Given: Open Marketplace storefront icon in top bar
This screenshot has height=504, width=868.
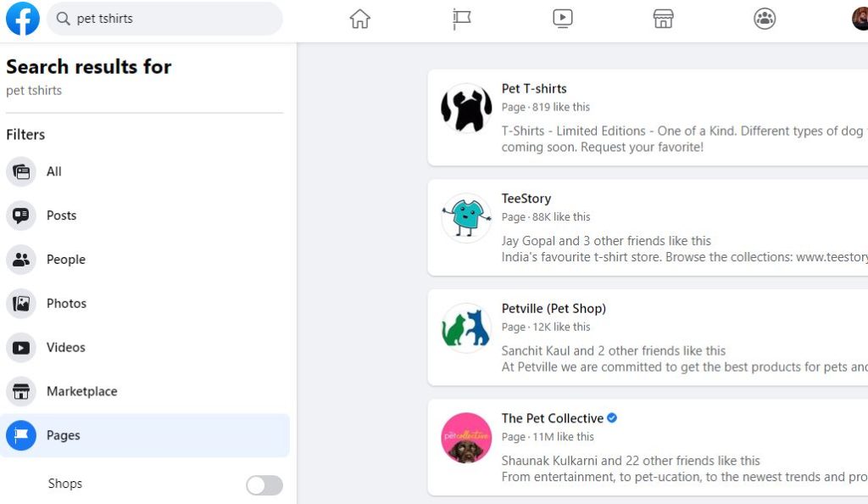Looking at the screenshot, I should pos(663,19).
